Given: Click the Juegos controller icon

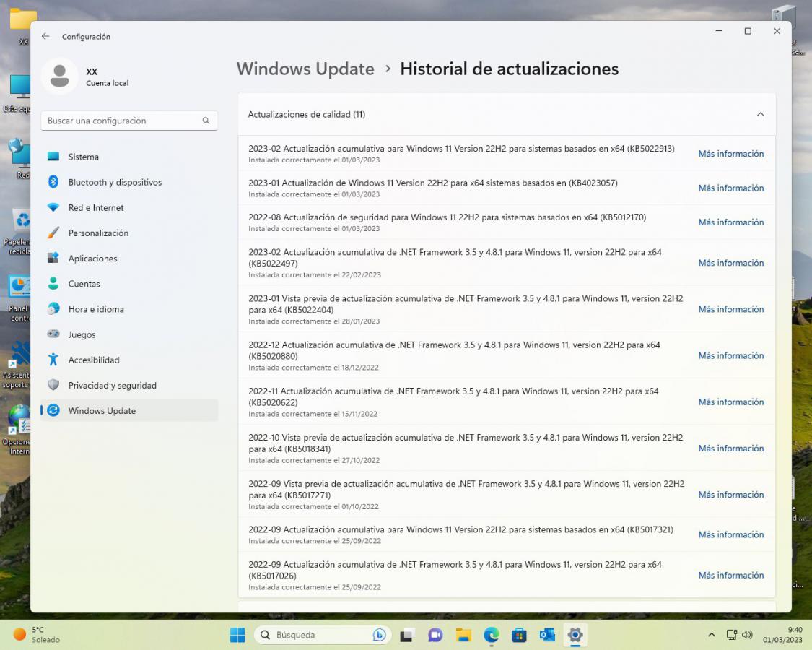Looking at the screenshot, I should (53, 334).
